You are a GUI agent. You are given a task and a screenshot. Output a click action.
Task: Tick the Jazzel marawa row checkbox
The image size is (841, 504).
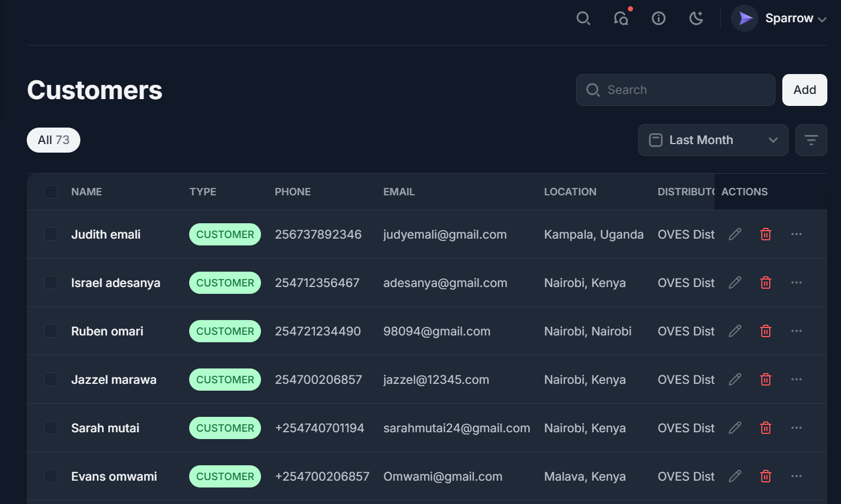51,379
